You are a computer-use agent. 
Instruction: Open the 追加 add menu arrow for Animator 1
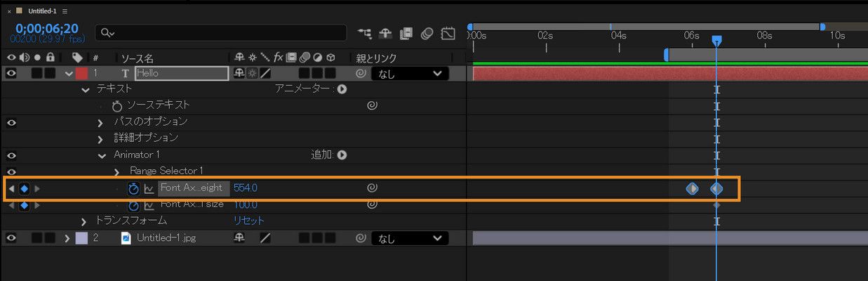(342, 155)
